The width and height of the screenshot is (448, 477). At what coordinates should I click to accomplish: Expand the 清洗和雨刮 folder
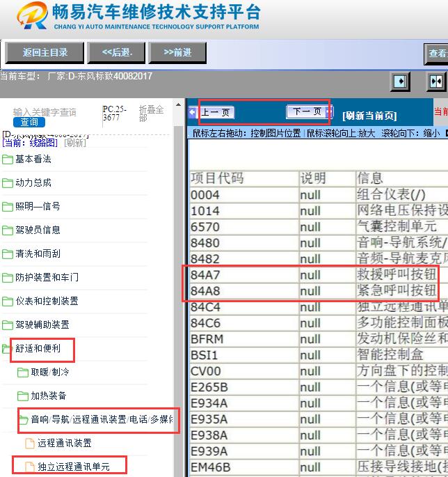tap(31, 253)
